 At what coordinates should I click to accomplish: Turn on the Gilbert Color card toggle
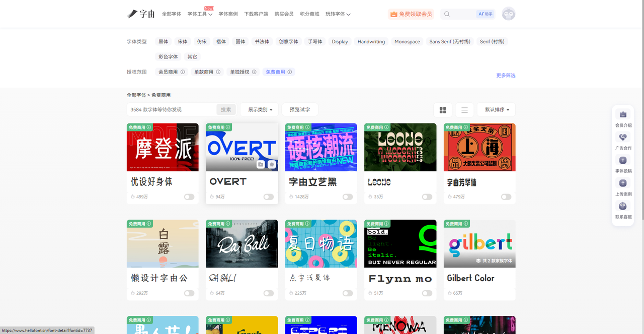(x=506, y=293)
